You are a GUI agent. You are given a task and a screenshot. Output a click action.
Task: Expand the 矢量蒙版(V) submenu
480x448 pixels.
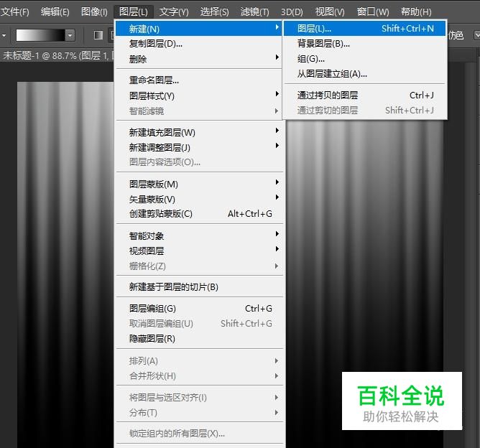click(x=198, y=199)
